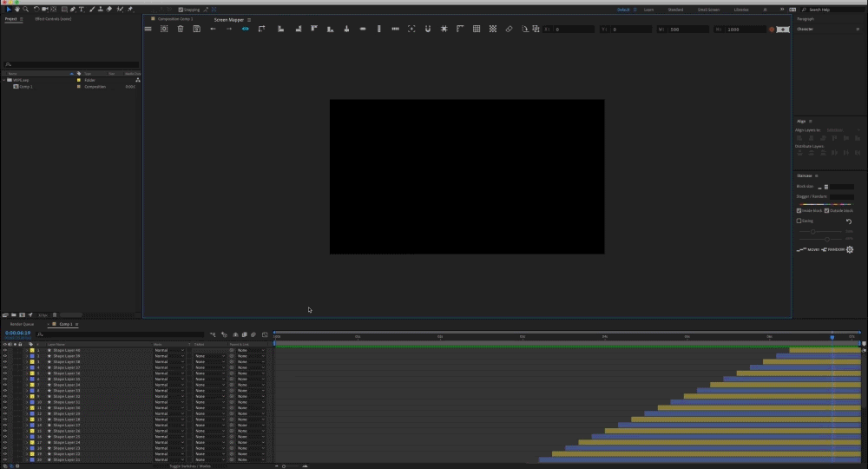The width and height of the screenshot is (868, 469).
Task: Open TrkMat dropdown for Shape Layer 39
Action: pyautogui.click(x=210, y=356)
